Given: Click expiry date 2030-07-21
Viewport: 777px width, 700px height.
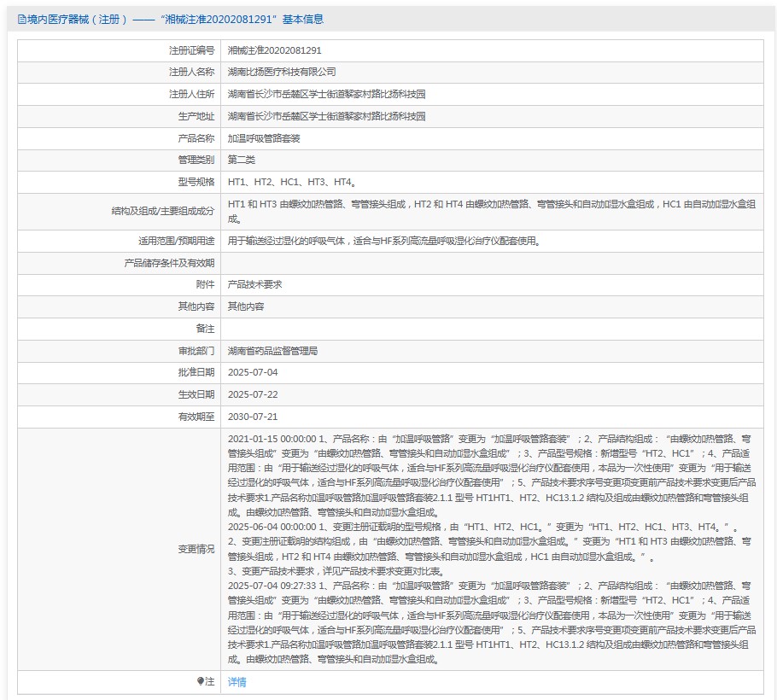Looking at the screenshot, I should point(253,417).
